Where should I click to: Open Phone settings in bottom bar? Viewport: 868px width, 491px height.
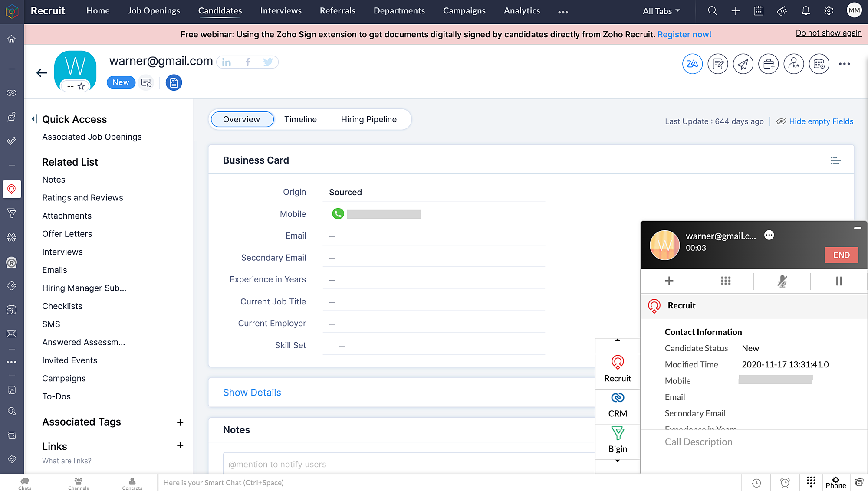click(835, 483)
